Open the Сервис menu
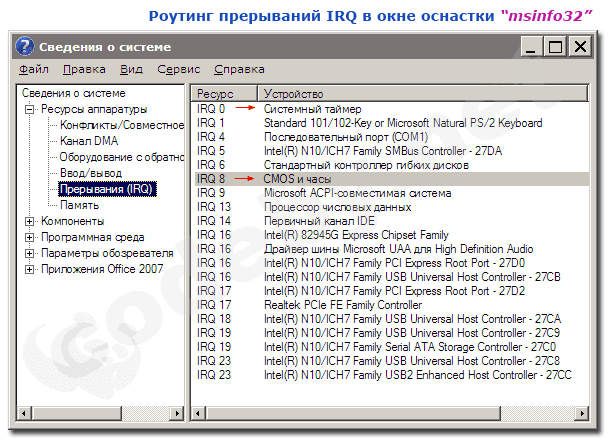The width and height of the screenshot is (609, 442). pos(178,69)
